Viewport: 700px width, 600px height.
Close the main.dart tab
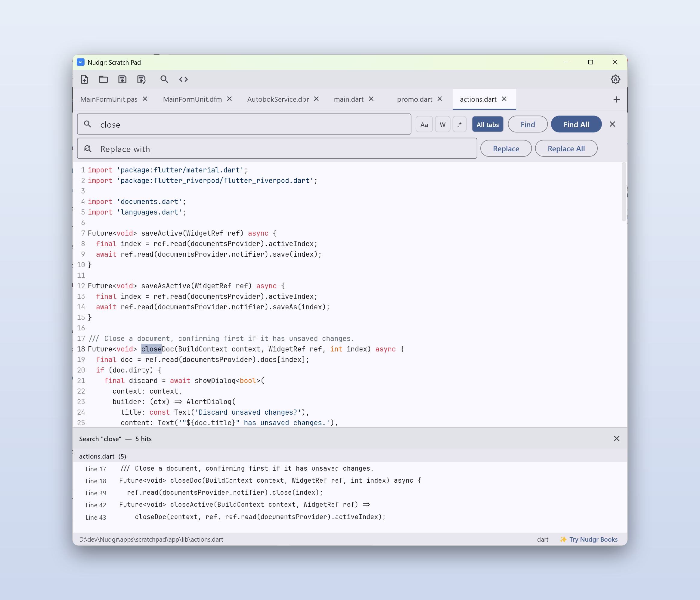(371, 99)
